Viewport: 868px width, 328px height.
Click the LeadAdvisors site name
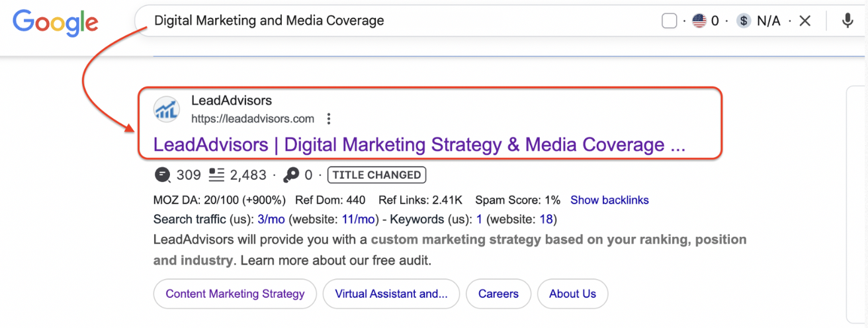[232, 101]
